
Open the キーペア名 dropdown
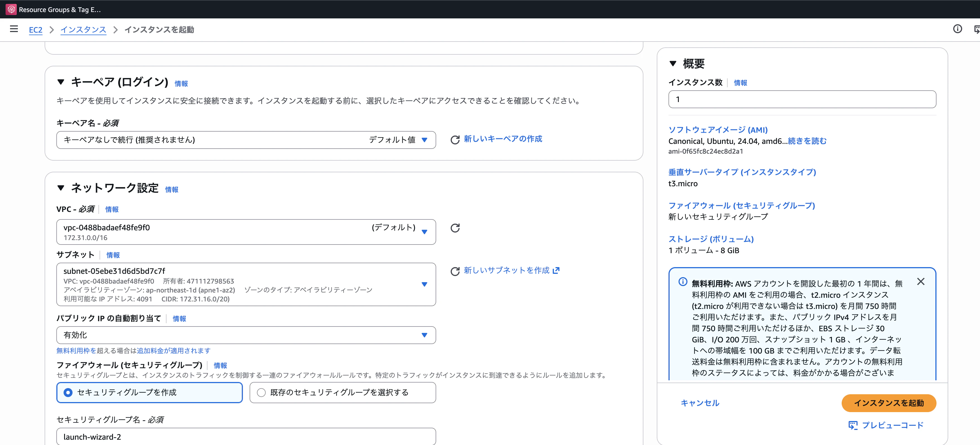coord(425,140)
